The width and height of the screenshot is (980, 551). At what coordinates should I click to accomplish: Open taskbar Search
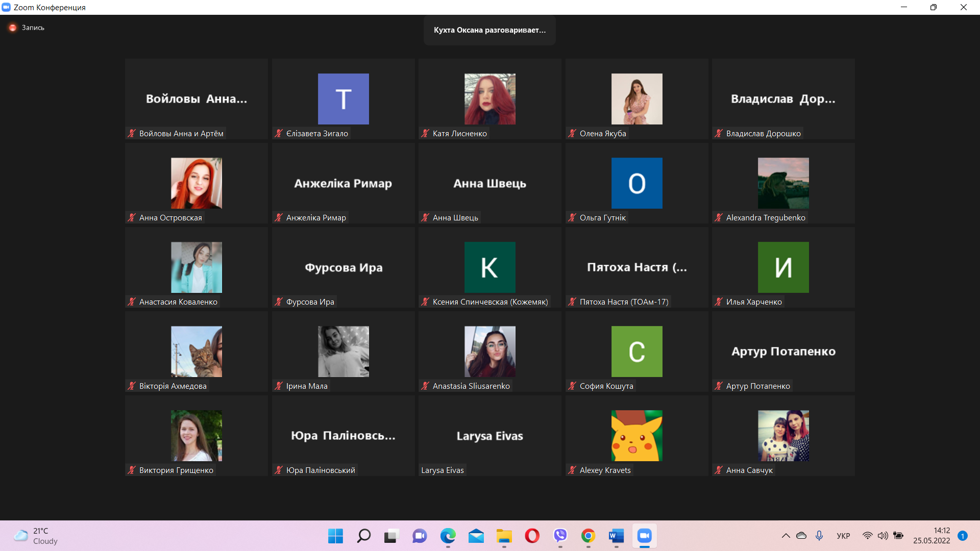tap(363, 536)
